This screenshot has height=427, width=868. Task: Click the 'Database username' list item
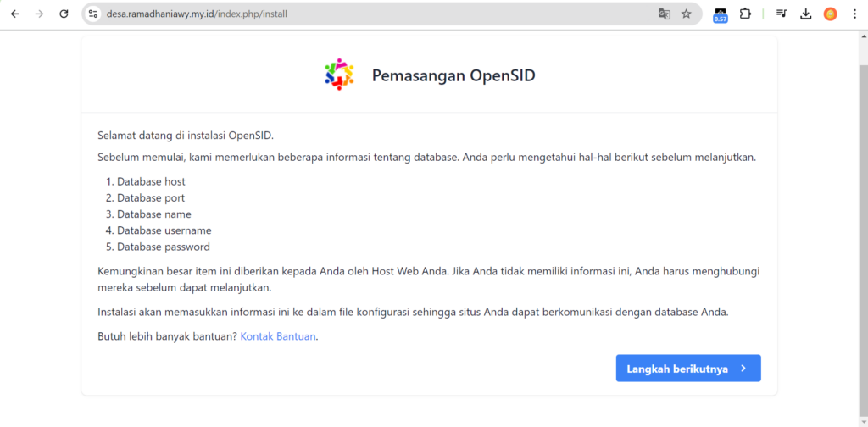(164, 230)
